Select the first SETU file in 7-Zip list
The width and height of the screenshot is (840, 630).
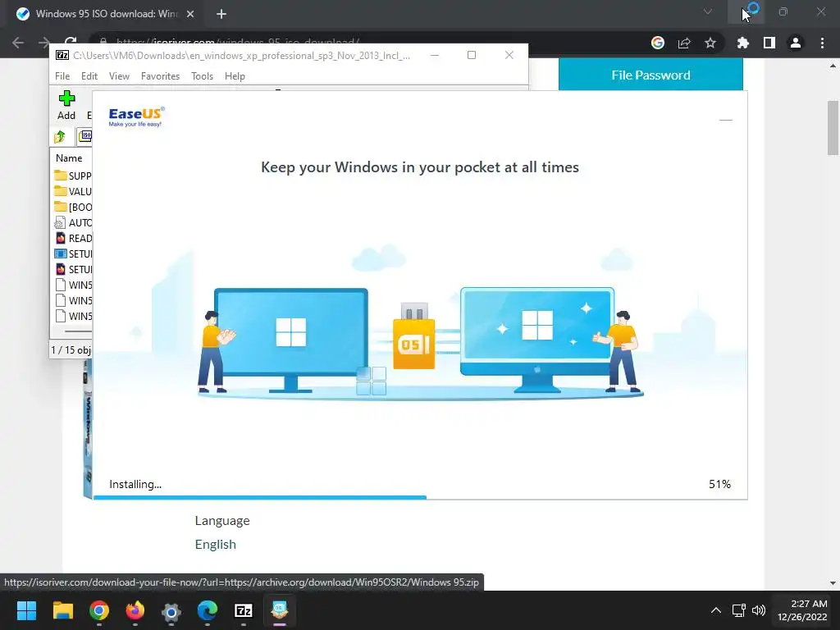[x=73, y=253]
